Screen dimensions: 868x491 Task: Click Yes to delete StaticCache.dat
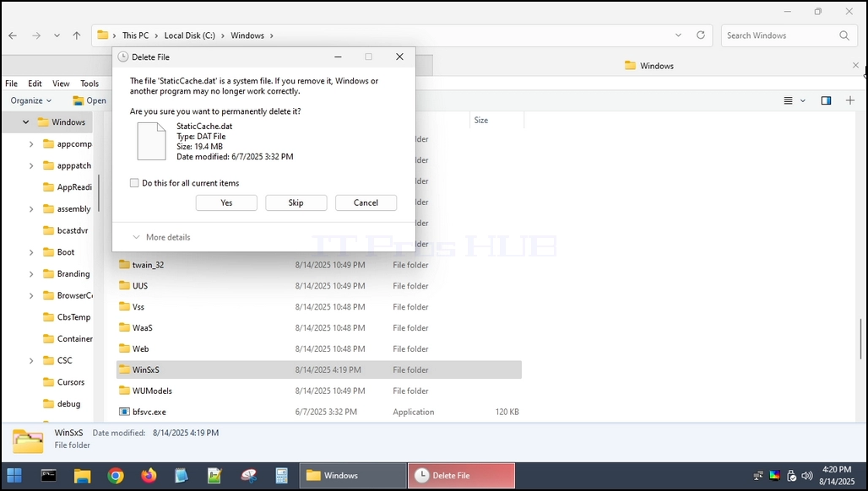coord(226,203)
